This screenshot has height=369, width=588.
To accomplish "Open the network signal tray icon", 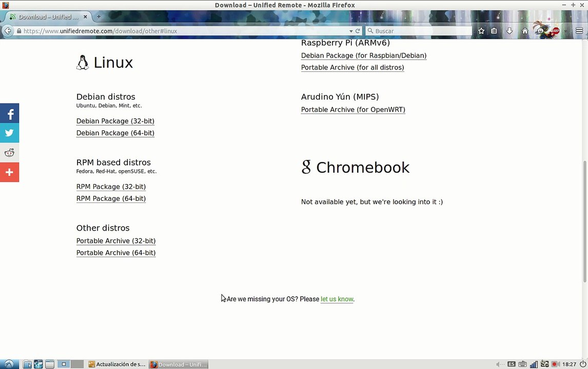I will click(x=534, y=364).
